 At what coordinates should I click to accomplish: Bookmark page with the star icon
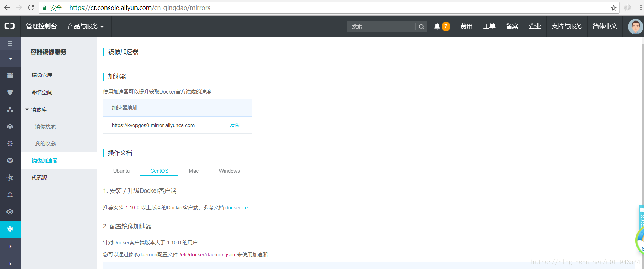point(613,8)
